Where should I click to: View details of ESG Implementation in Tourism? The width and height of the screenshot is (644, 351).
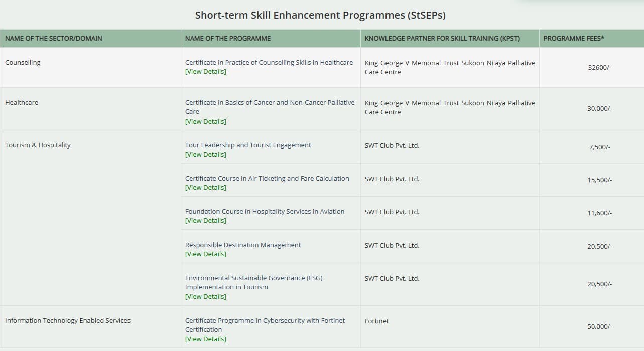205,297
